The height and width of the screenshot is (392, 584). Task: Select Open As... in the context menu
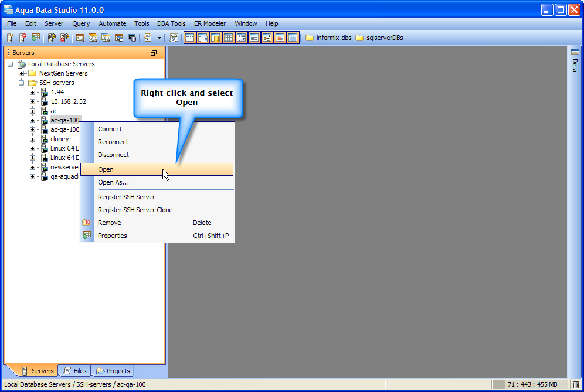[x=157, y=182]
